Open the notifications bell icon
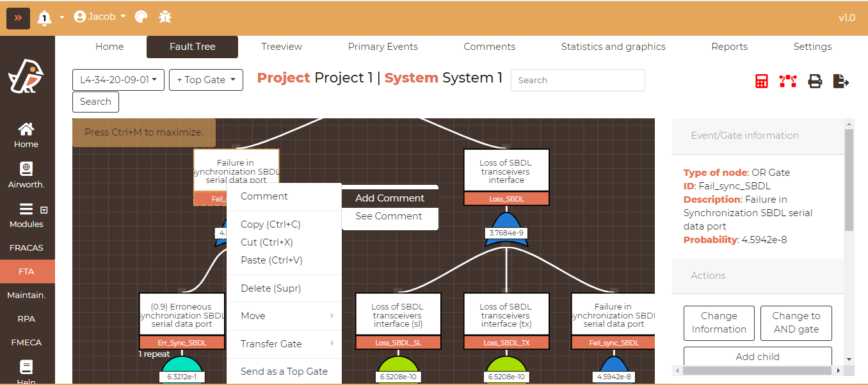Image resolution: width=868 pixels, height=385 pixels. click(x=44, y=17)
